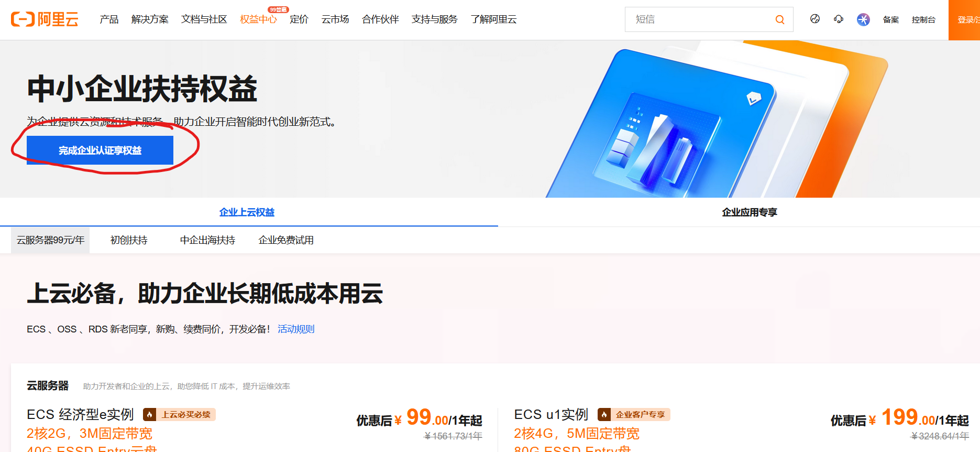Open the globe language/region icon
Screen dimensions: 980x452
click(815, 19)
